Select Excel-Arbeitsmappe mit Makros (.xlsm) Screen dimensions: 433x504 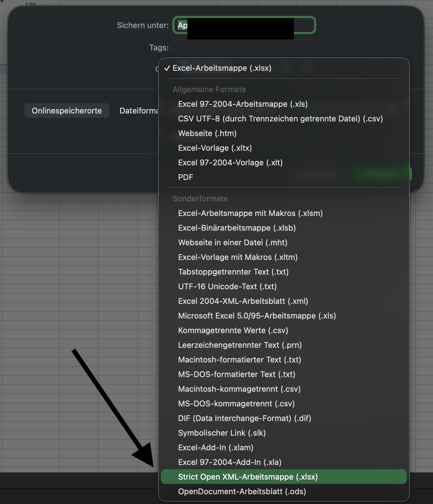tap(284, 213)
